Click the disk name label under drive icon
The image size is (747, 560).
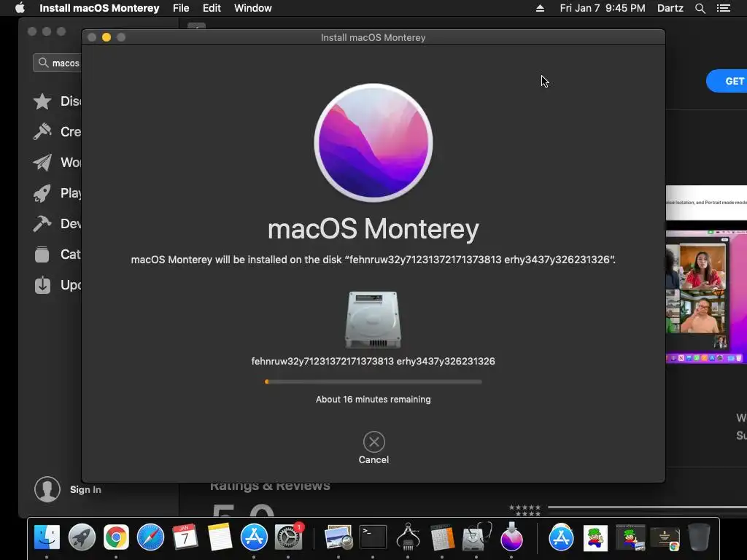(373, 362)
